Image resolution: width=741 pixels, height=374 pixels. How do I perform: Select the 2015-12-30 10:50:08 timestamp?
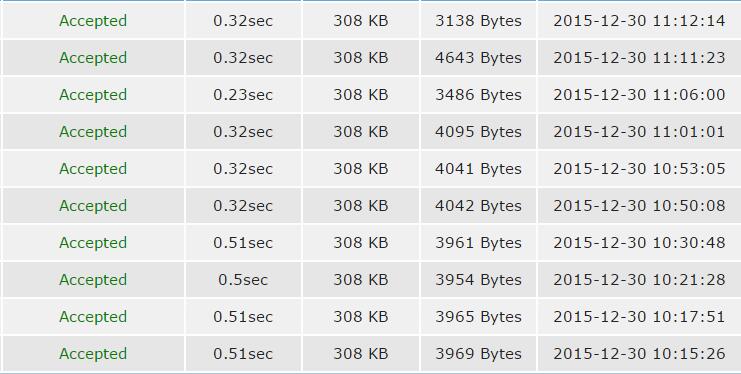(639, 206)
